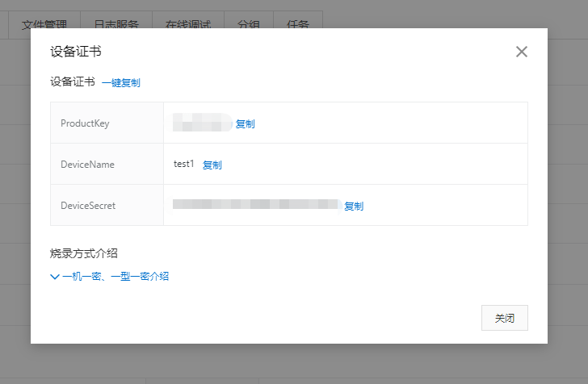Viewport: 588px width, 384px height.
Task: Click the blurred ProductKey value
Action: 202,123
